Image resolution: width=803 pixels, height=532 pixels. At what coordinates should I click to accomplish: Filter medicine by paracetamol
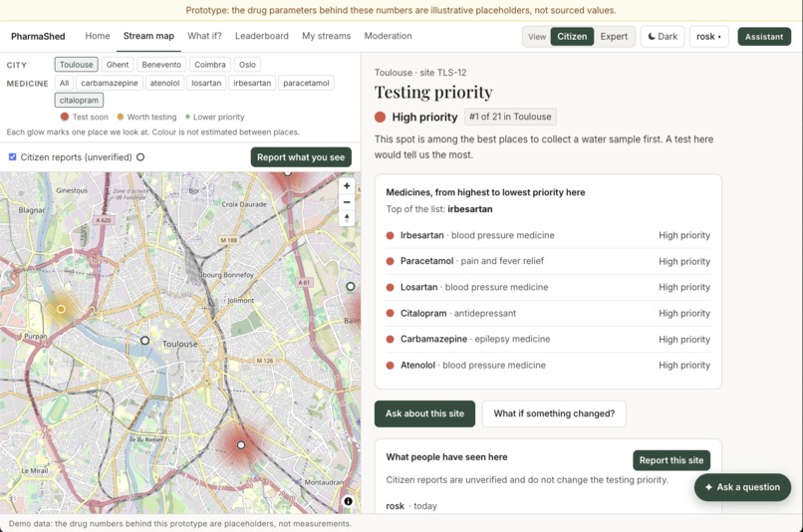click(x=306, y=83)
